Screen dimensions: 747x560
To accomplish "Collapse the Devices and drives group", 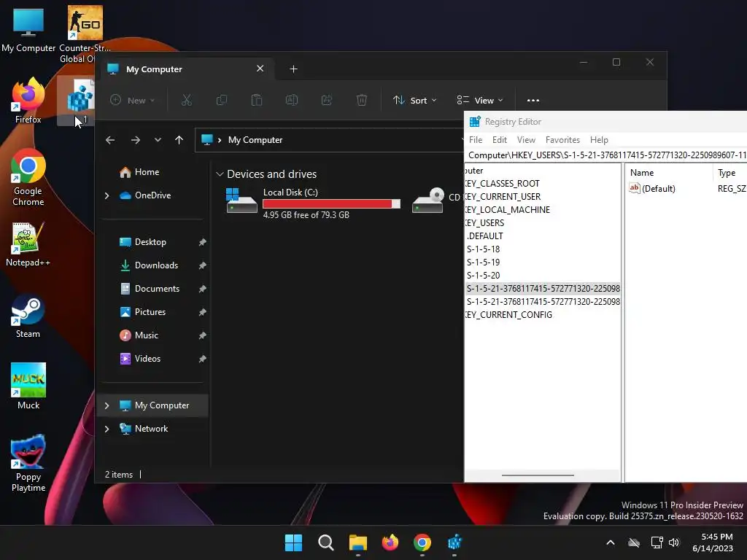I will coord(220,174).
